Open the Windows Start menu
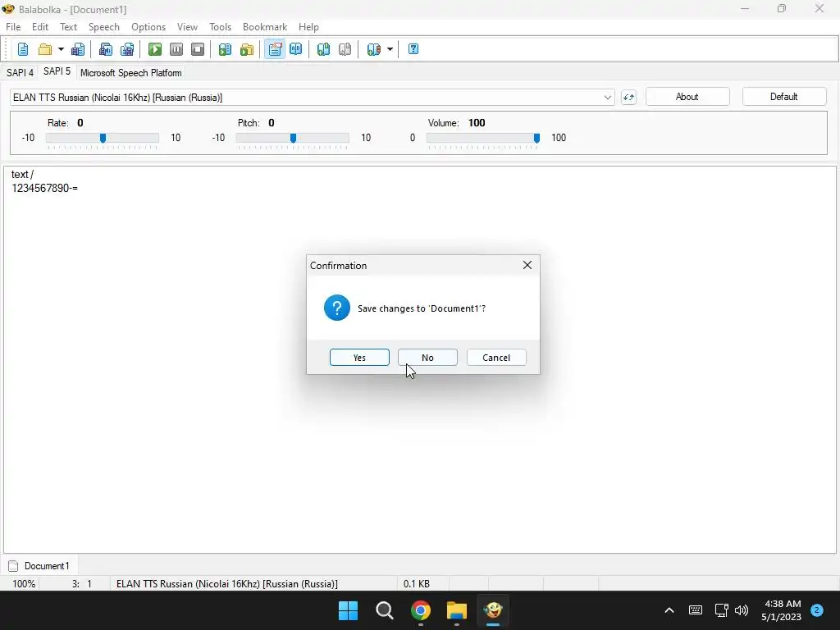Screen dimensions: 840x630 (348, 610)
